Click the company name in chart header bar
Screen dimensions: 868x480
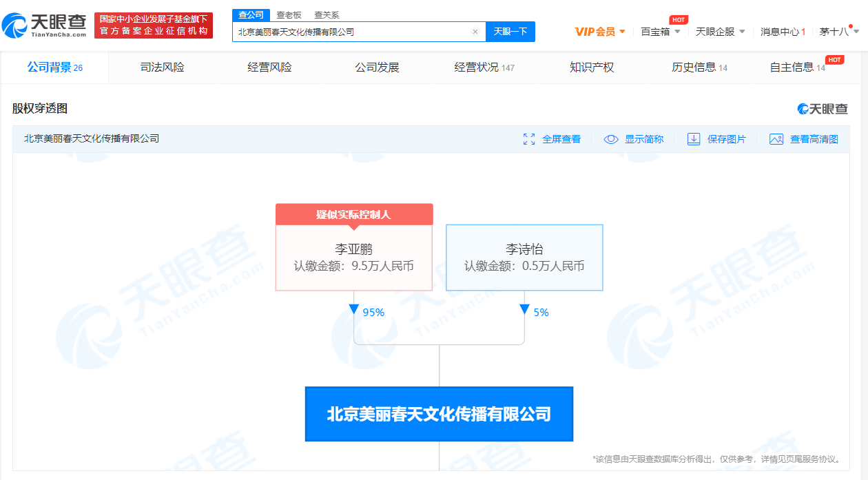tap(92, 139)
